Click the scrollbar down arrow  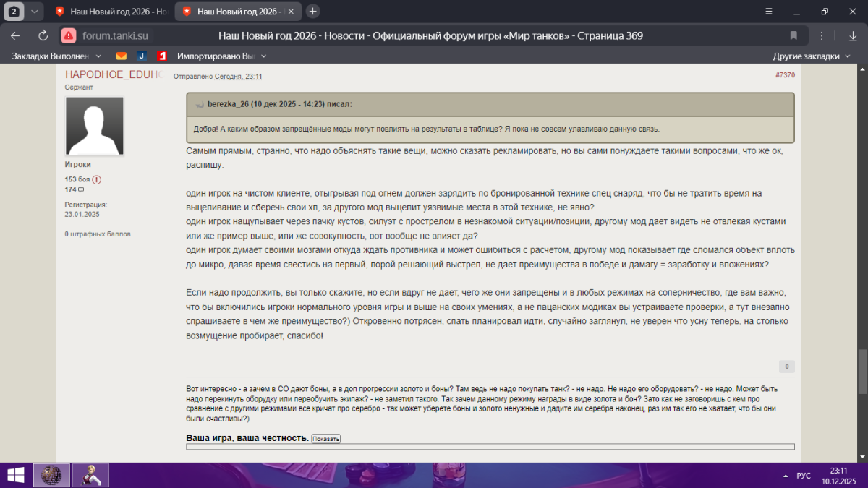(861, 457)
